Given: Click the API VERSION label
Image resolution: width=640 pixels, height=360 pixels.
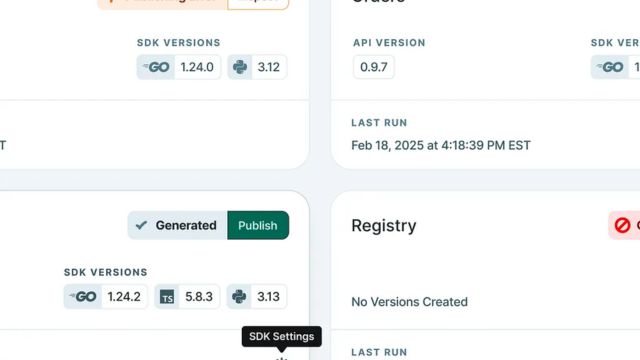Looking at the screenshot, I should 389,43.
